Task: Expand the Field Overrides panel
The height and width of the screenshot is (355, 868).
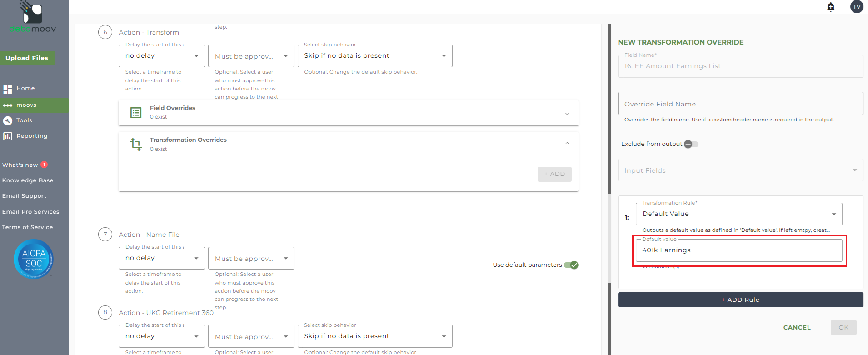Action: pyautogui.click(x=567, y=114)
